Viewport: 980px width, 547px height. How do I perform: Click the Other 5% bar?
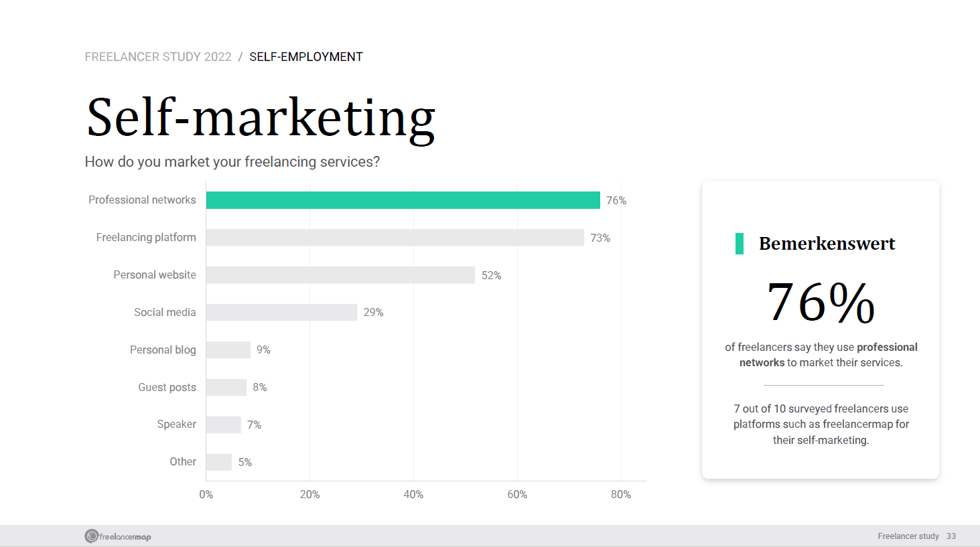tap(219, 462)
